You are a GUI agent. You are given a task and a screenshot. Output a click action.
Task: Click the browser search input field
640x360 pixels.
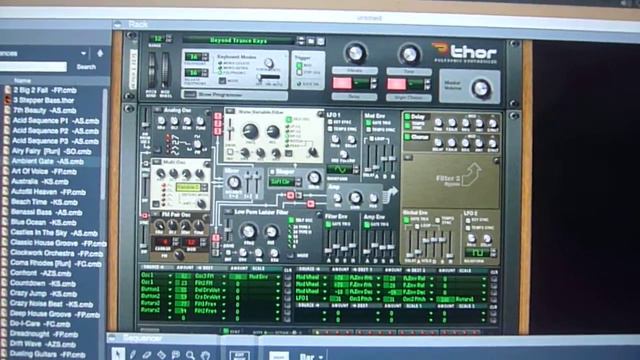[x=33, y=67]
